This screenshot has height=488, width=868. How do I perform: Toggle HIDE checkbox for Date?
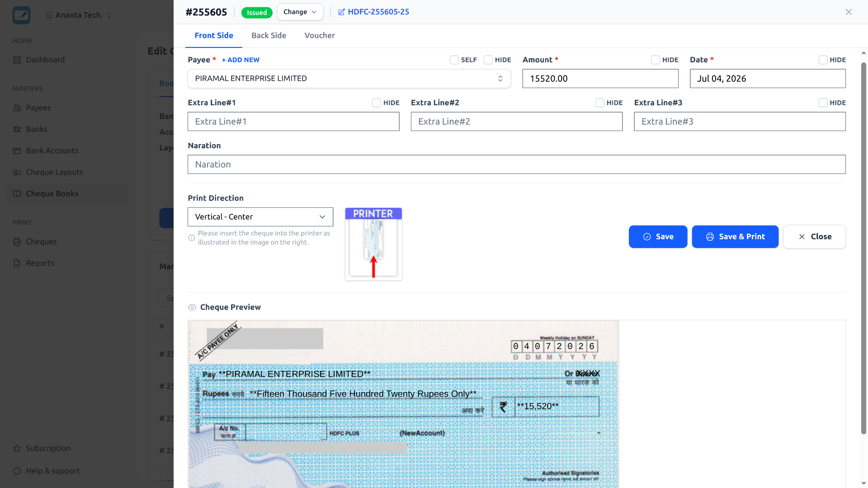coord(823,60)
